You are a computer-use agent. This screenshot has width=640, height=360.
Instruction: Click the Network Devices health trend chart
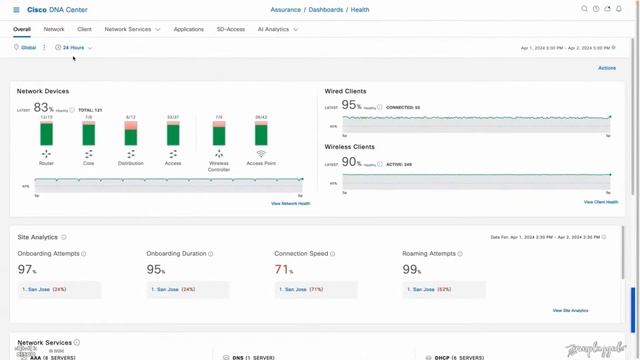tap(169, 185)
